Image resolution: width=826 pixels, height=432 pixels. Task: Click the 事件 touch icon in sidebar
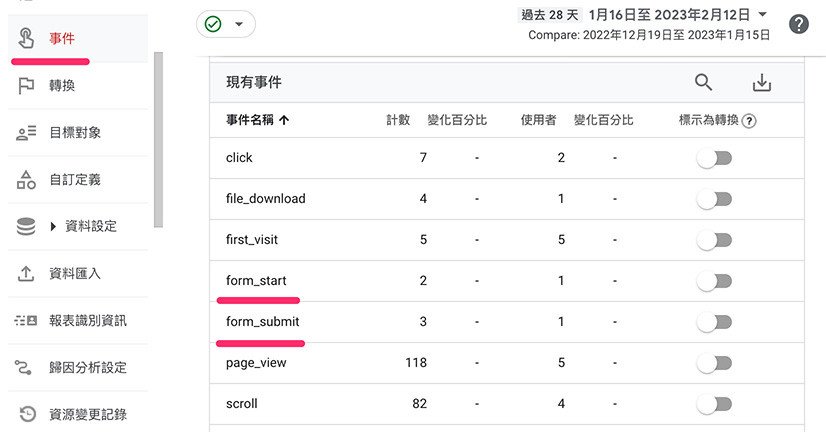pyautogui.click(x=27, y=39)
